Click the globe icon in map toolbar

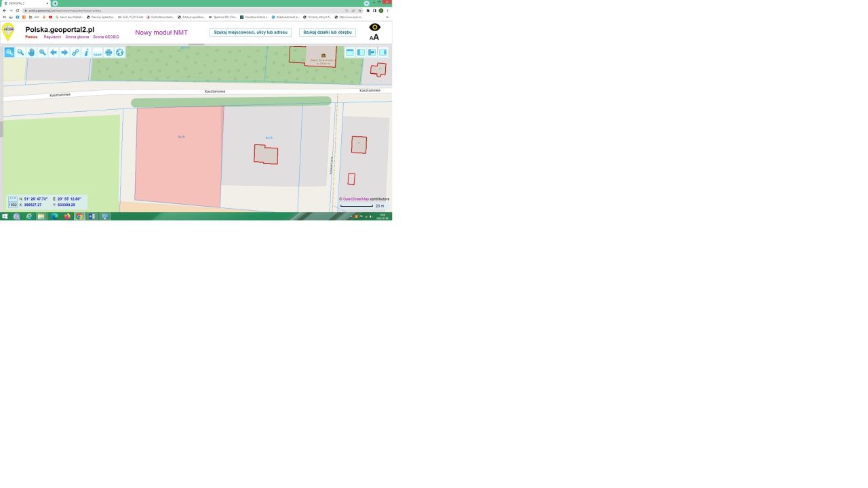coord(119,52)
